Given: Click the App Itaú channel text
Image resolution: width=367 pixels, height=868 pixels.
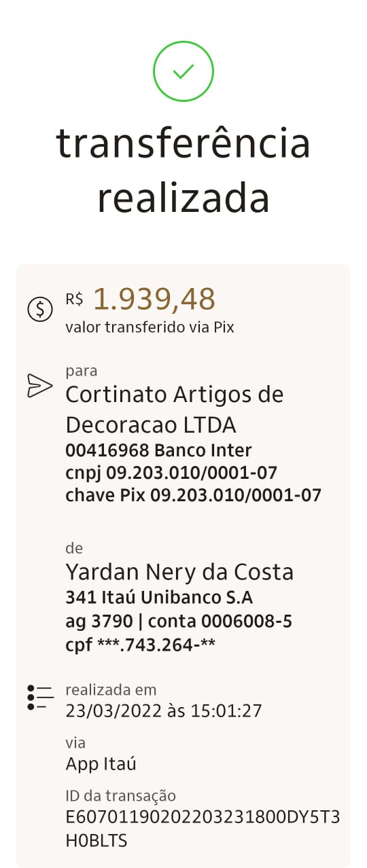Looking at the screenshot, I should [101, 764].
